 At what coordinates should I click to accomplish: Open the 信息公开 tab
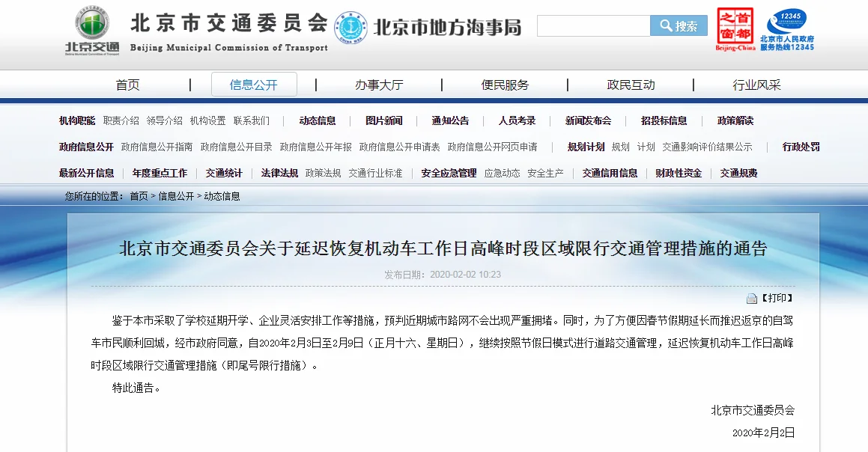pyautogui.click(x=255, y=85)
